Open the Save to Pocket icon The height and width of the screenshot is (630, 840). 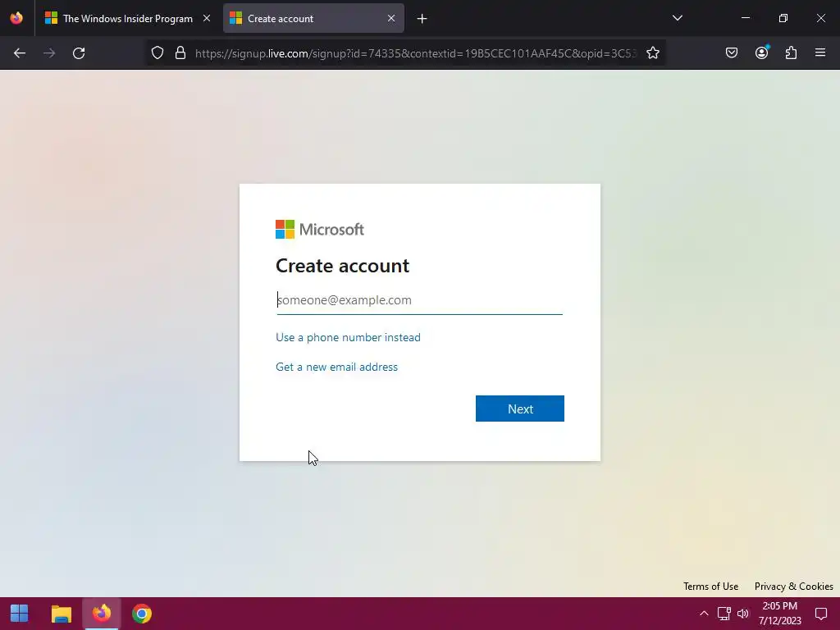click(x=731, y=52)
